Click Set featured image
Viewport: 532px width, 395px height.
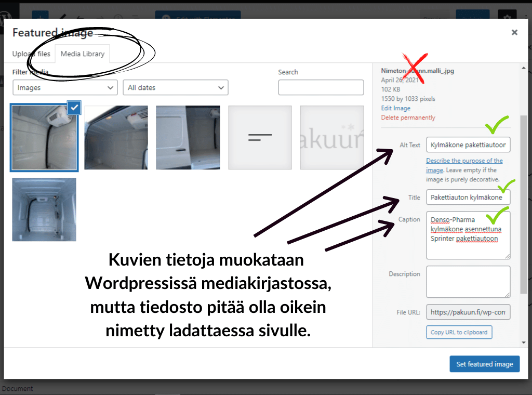[x=484, y=364]
